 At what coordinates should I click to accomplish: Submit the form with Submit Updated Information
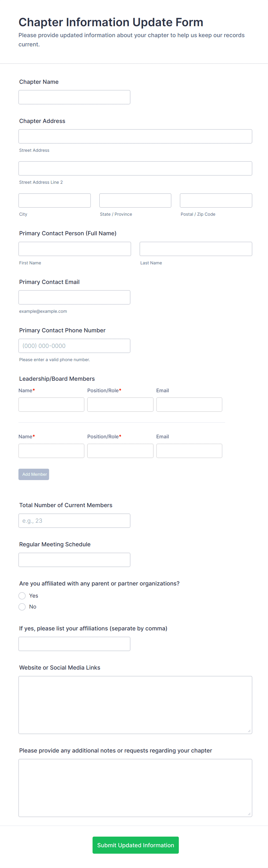[x=135, y=845]
